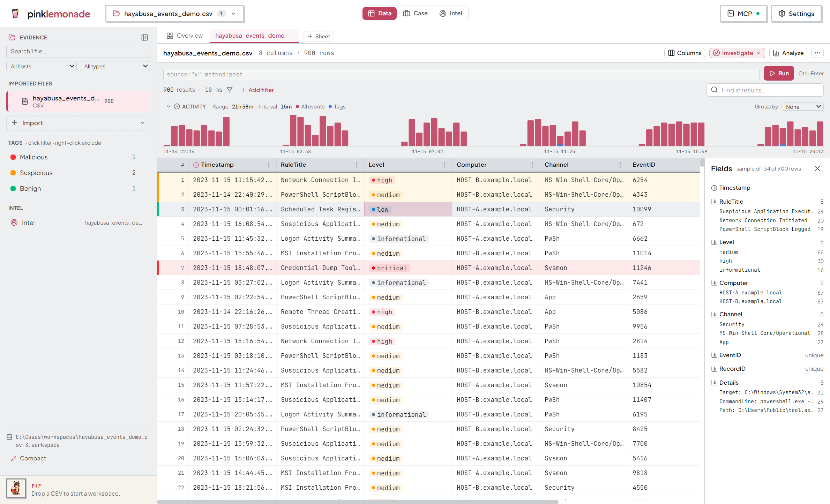The image size is (830, 504).
Task: Toggle Tags series in activity chart
Action: pyautogui.click(x=337, y=107)
